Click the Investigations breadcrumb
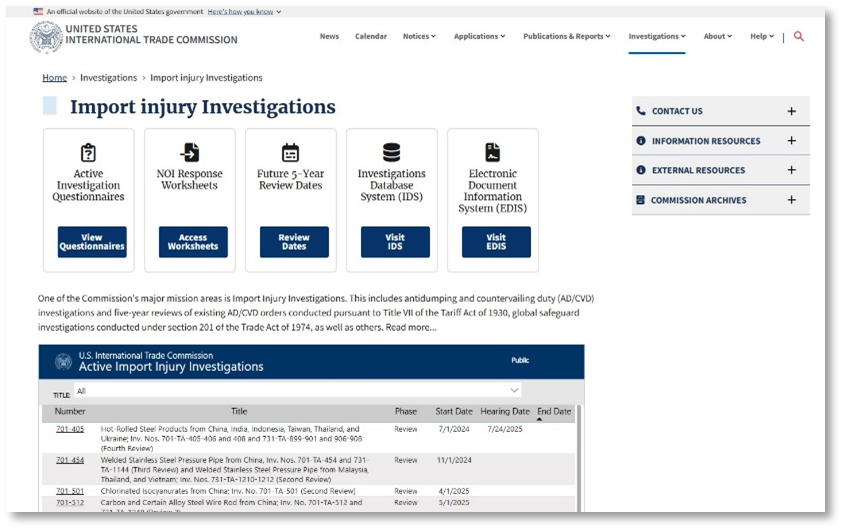 108,77
